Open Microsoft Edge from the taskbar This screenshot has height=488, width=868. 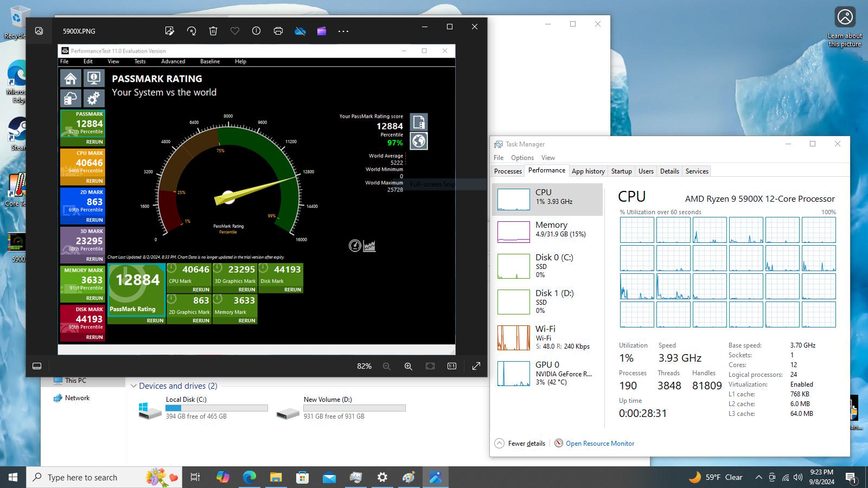[x=249, y=477]
